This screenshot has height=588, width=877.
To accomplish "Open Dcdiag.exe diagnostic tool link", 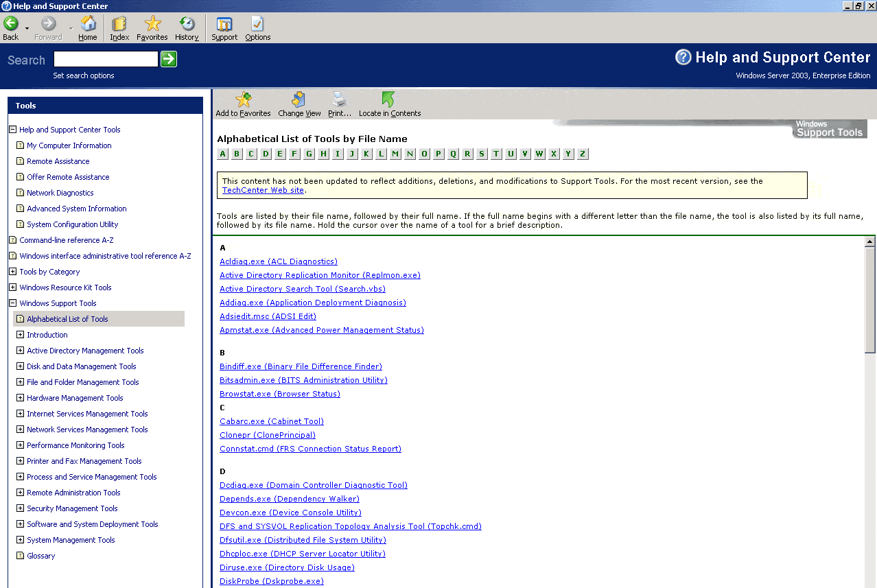I will 314,485.
